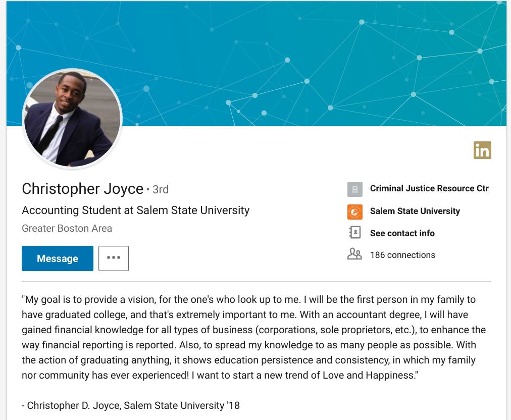Viewport: 511px width, 420px height.
Task: Open See contact info
Action: [402, 233]
